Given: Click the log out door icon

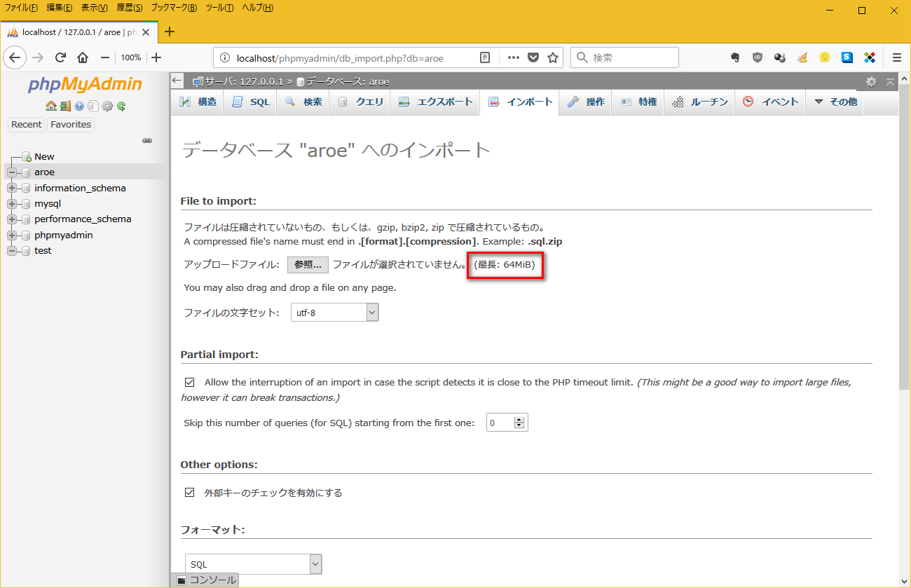Looking at the screenshot, I should click(x=64, y=107).
